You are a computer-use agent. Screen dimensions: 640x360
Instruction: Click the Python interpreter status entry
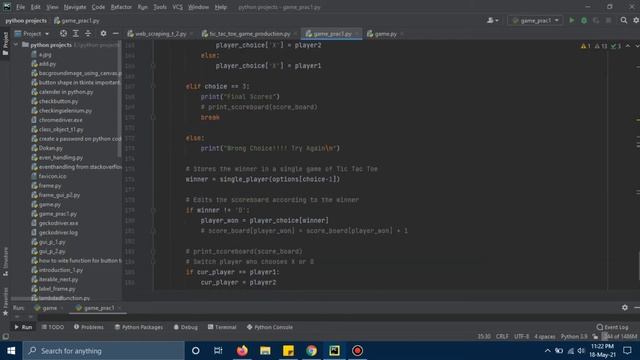click(574, 336)
